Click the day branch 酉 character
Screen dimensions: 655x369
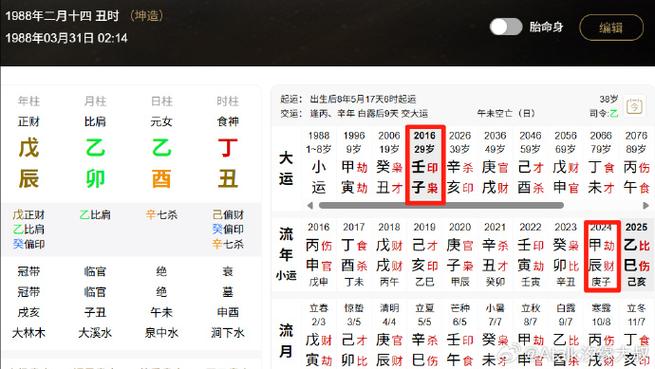[x=162, y=179]
